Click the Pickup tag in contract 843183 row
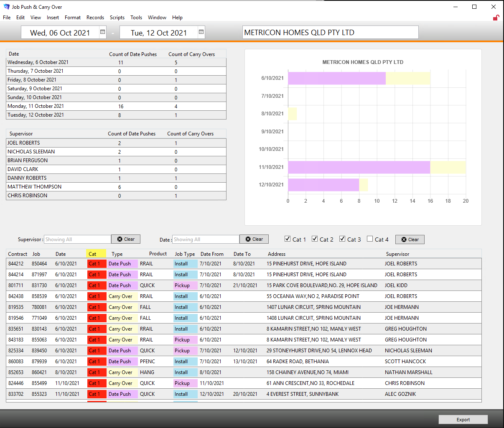 click(x=186, y=340)
